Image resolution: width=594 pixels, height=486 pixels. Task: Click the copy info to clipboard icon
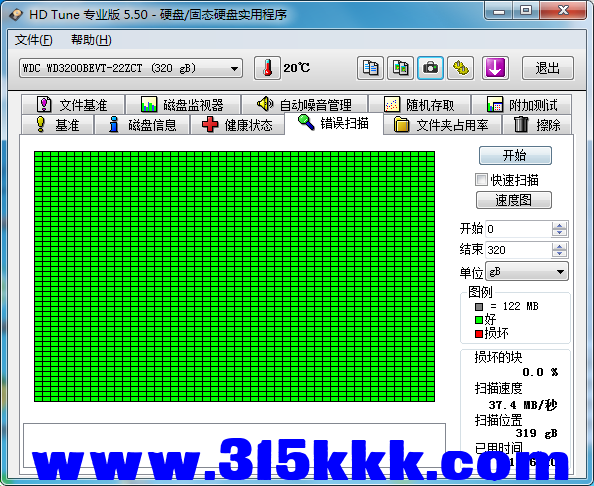coord(370,68)
